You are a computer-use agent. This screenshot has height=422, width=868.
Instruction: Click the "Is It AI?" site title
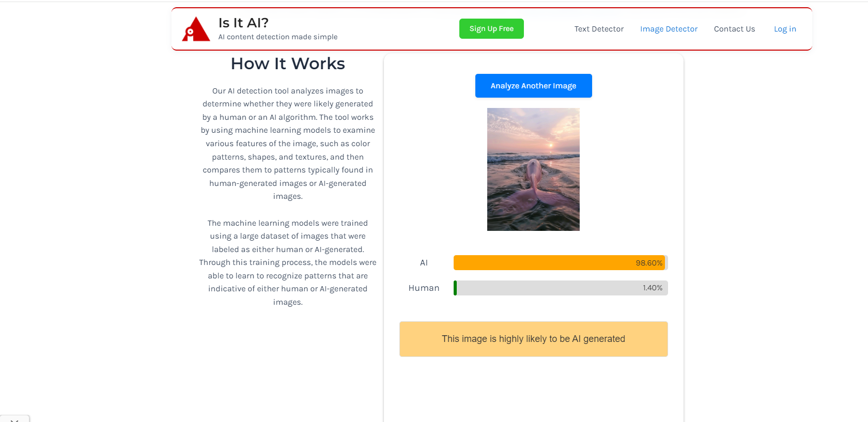click(x=243, y=23)
